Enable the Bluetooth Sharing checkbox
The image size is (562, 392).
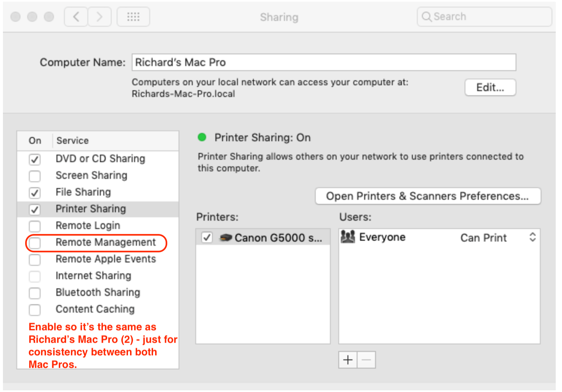(35, 293)
